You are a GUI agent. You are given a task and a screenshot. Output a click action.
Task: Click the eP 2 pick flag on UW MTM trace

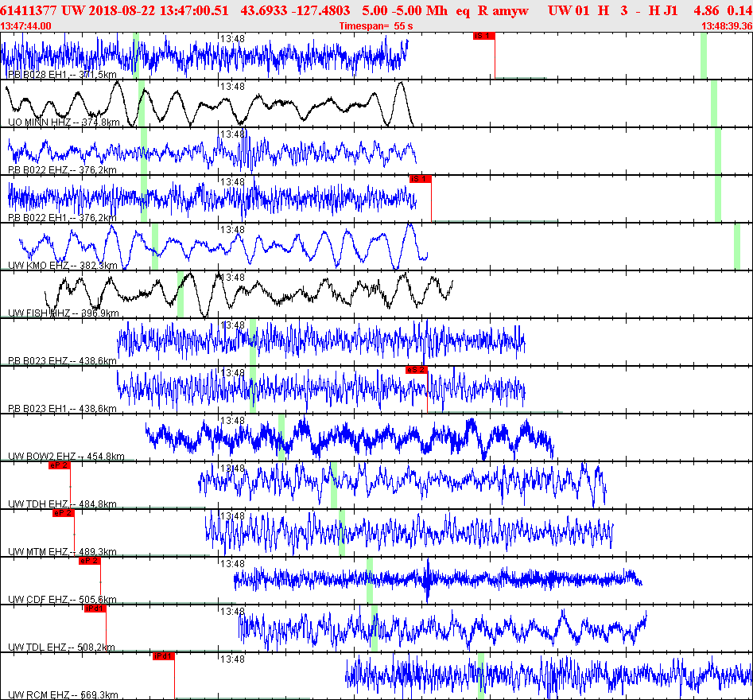(x=64, y=513)
